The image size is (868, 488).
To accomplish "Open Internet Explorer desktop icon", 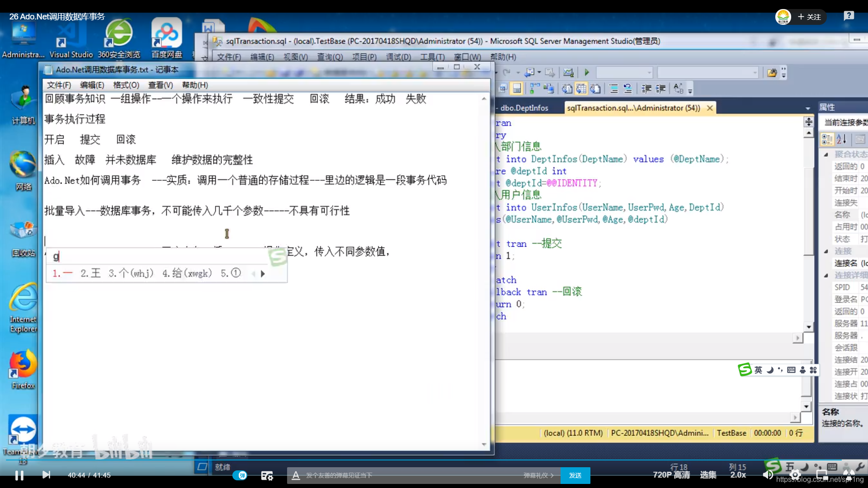I will point(23,308).
